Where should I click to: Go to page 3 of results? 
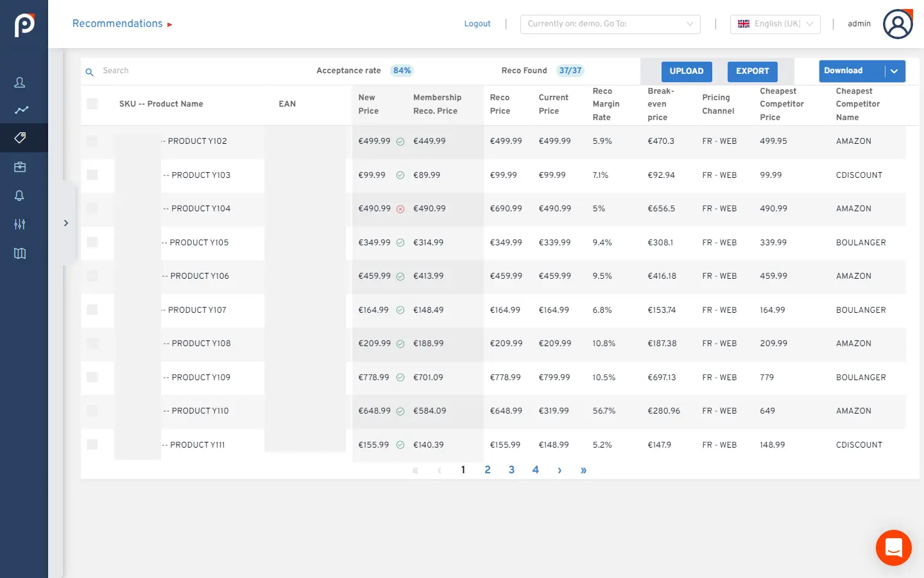[511, 469]
